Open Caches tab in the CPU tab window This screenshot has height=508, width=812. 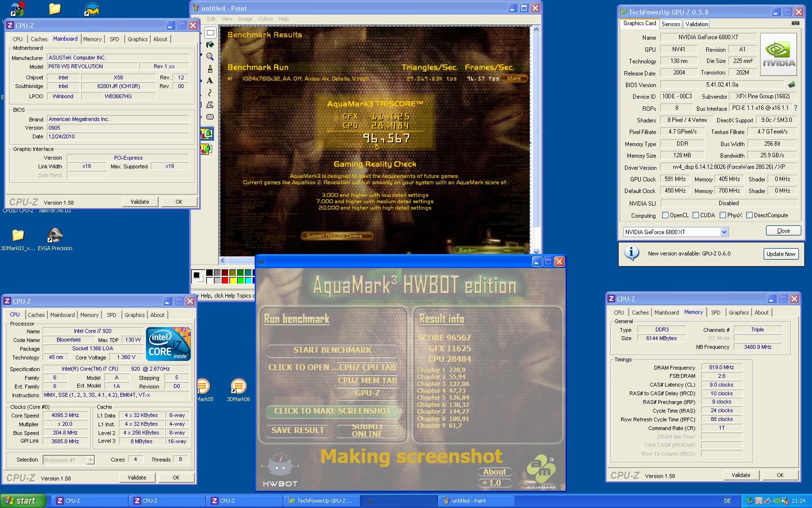[x=36, y=315]
